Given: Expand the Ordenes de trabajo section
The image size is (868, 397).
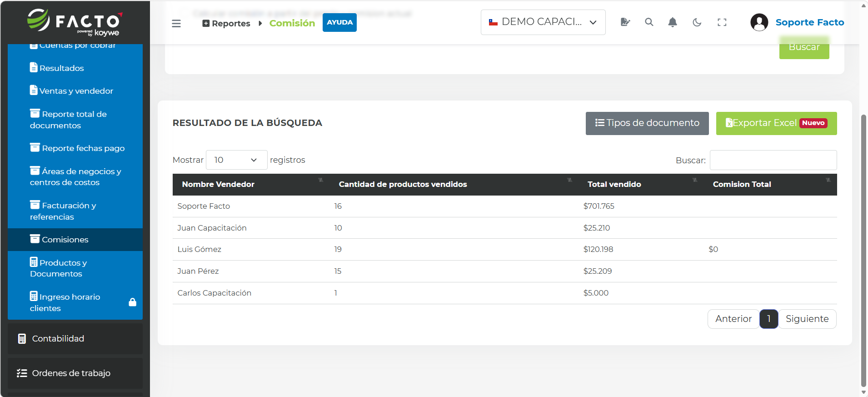Looking at the screenshot, I should point(75,373).
